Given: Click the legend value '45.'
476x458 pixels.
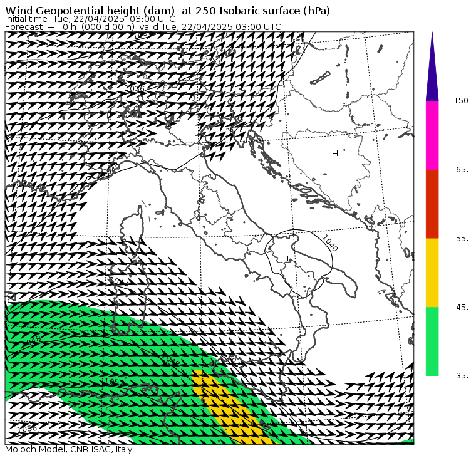Looking at the screenshot, I should (462, 308).
